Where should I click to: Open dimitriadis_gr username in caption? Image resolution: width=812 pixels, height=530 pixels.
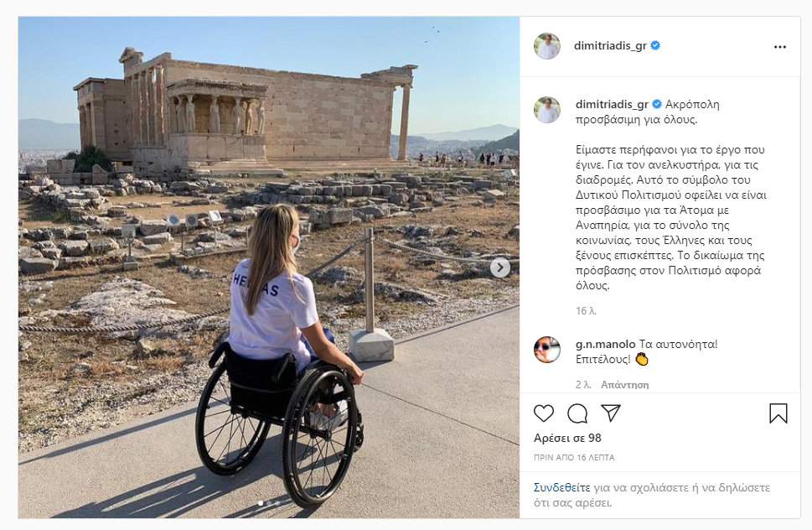point(612,104)
